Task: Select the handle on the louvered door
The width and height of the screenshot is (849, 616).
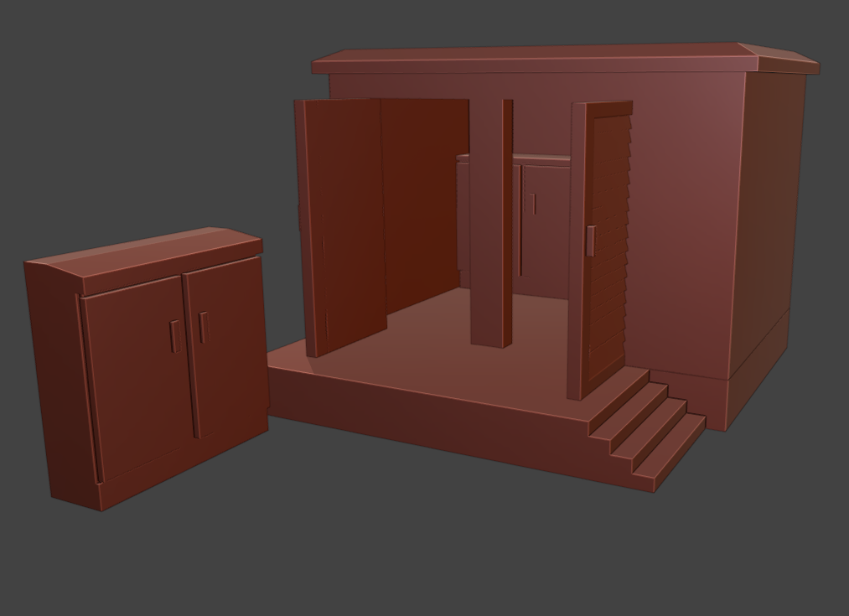Action: [591, 241]
